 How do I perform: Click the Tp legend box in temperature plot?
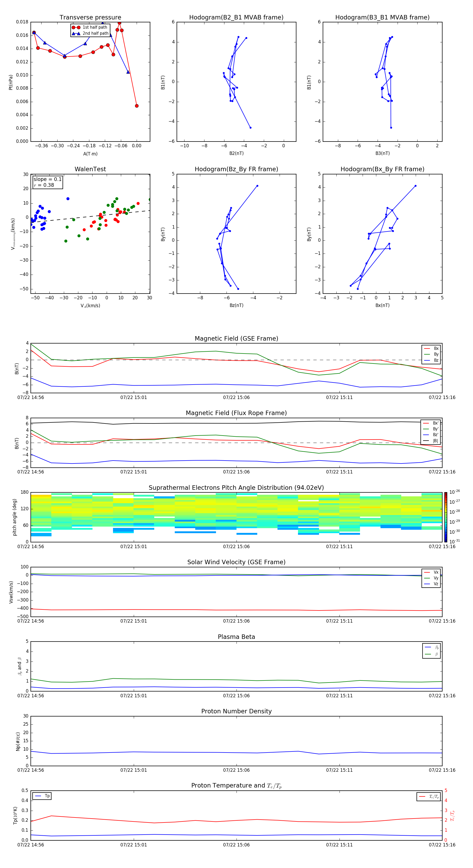42,796
